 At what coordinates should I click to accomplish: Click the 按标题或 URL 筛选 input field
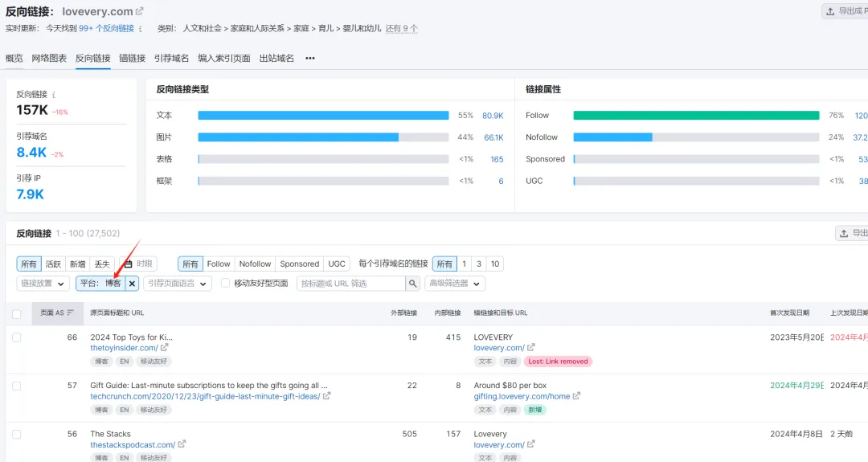(351, 284)
